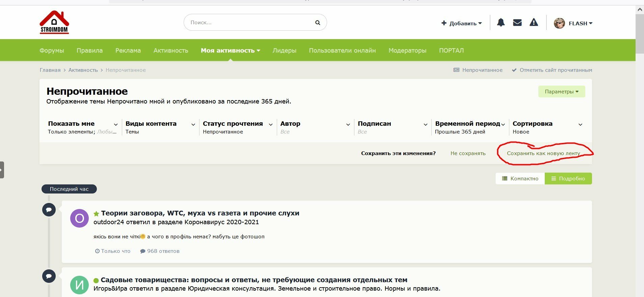
Task: Open the notifications bell icon
Action: coord(501,23)
